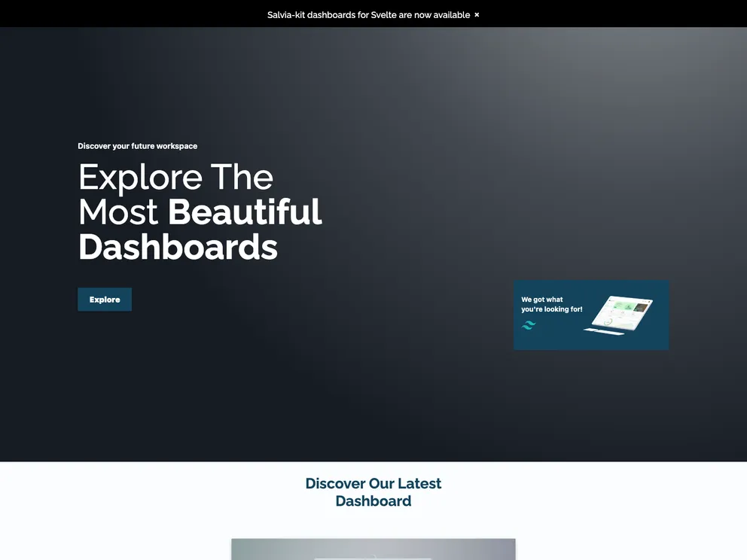The height and width of the screenshot is (560, 747).
Task: Click "Dashboard" on the section heading's second line
Action: click(373, 501)
